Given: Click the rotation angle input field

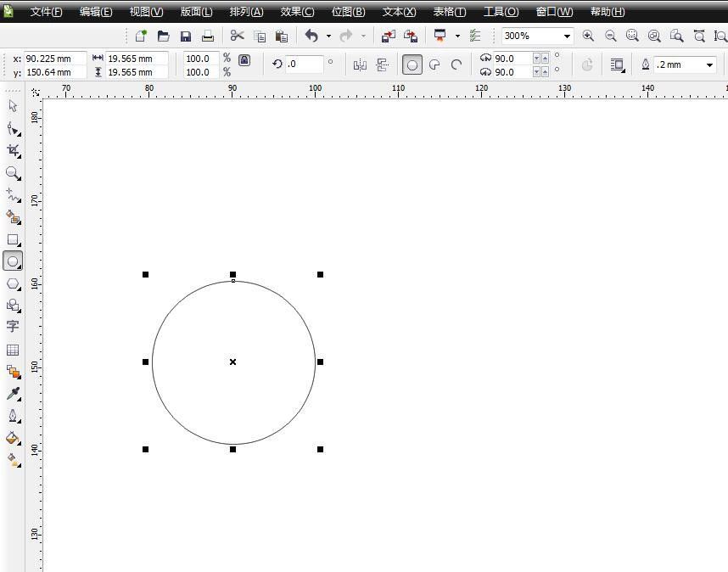Looking at the screenshot, I should pos(305,64).
